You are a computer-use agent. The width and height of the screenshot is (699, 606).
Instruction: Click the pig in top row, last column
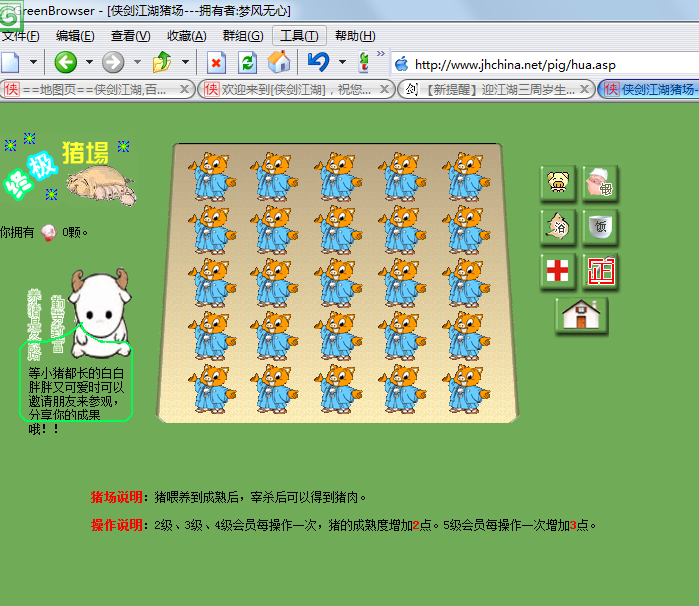466,177
